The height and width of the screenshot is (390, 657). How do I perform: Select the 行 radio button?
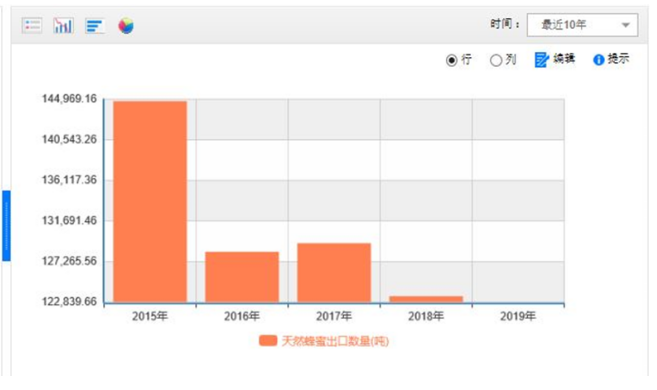tap(451, 60)
